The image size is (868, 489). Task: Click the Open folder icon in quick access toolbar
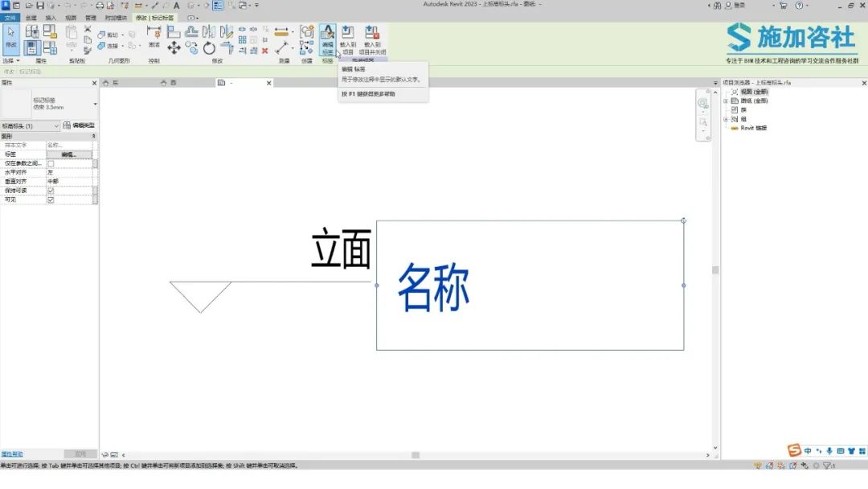pos(29,6)
